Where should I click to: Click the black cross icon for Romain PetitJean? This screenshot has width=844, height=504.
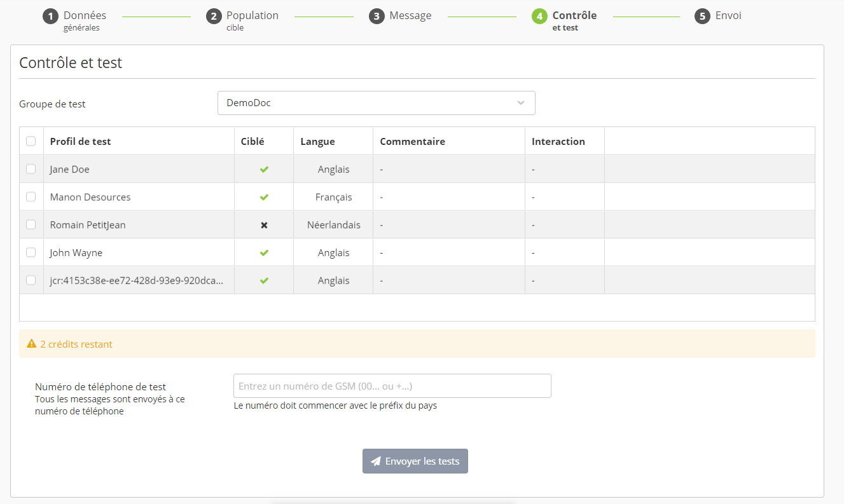[264, 225]
